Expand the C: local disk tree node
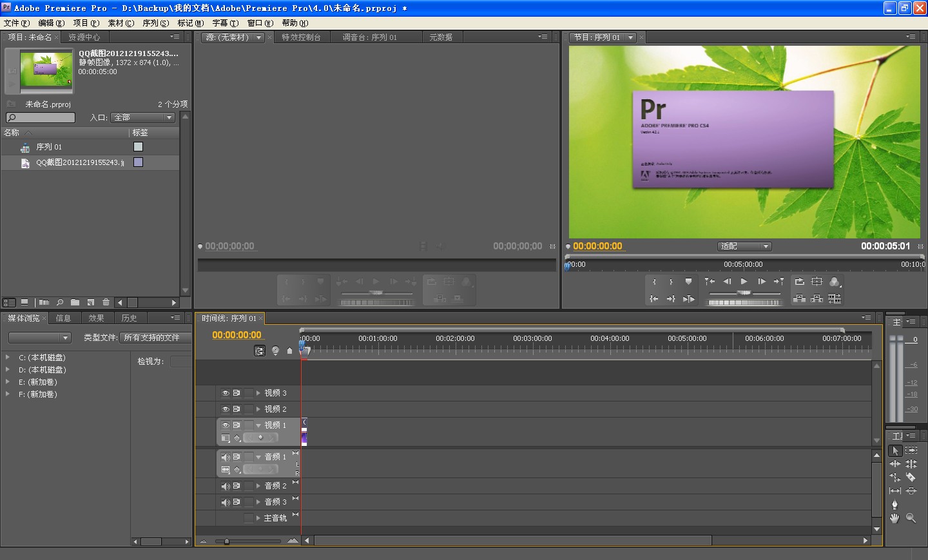Viewport: 928px width, 560px height. click(8, 357)
